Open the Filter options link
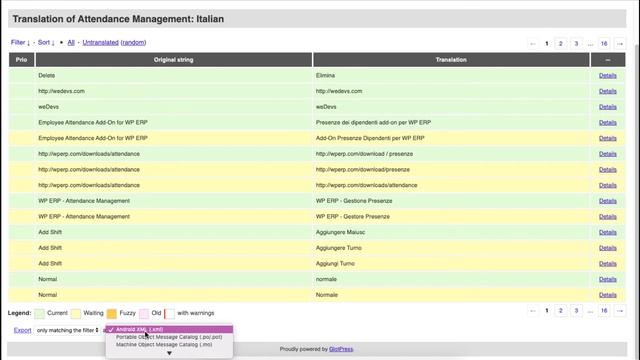Viewport: 640px width, 360px height. (x=20, y=42)
